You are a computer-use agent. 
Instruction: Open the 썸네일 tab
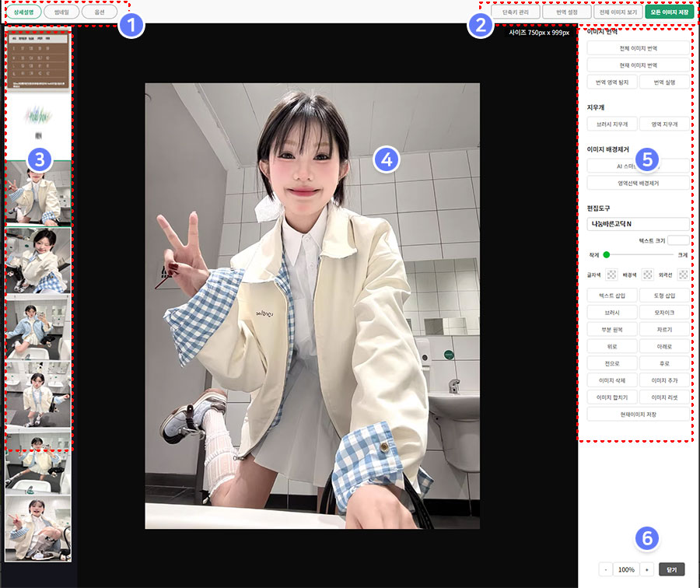point(61,12)
